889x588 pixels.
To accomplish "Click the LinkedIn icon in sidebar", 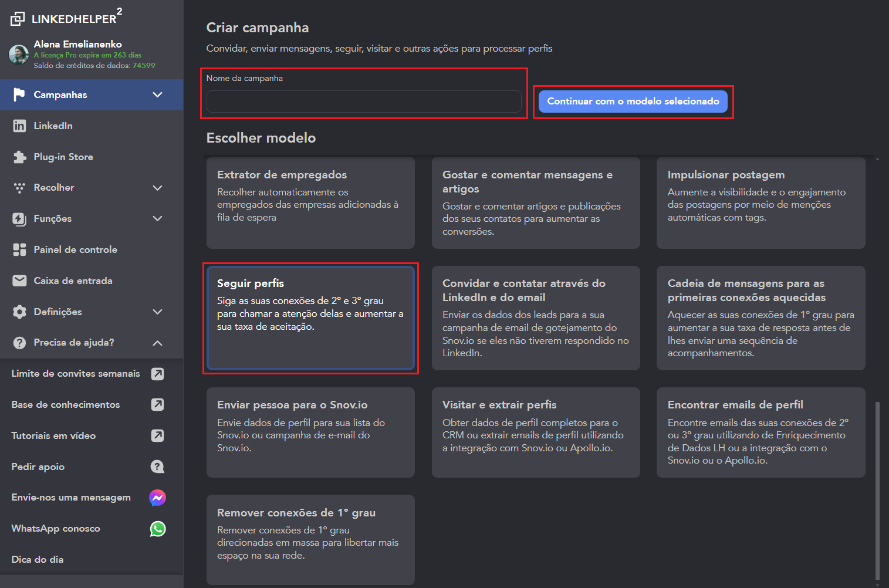I will tap(19, 126).
